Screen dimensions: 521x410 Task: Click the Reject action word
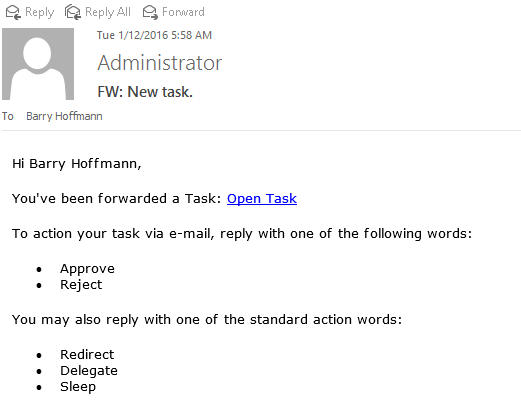(x=81, y=285)
